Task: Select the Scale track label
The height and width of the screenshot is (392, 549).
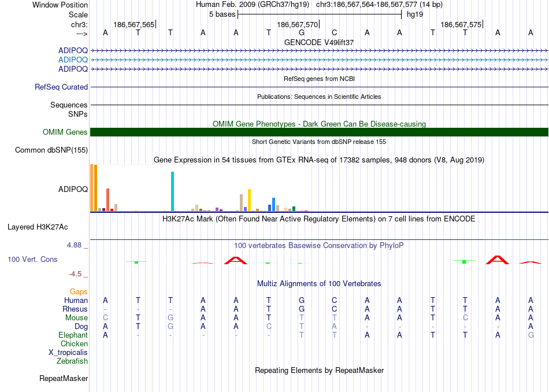Action: [x=78, y=14]
